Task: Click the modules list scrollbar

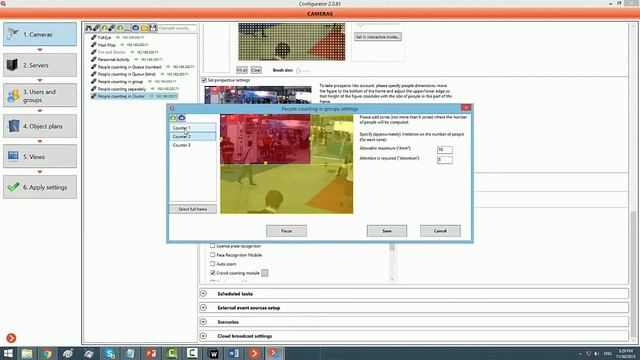Action: pos(392,262)
